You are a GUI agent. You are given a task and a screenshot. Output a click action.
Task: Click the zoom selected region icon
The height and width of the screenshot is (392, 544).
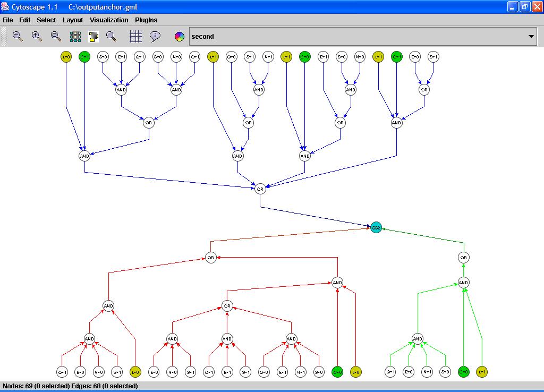pos(55,36)
